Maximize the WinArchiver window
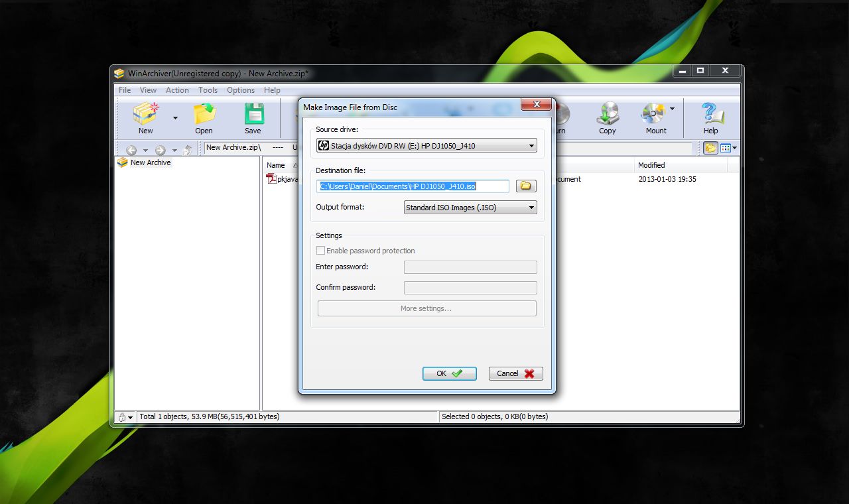This screenshot has width=849, height=504. [700, 70]
